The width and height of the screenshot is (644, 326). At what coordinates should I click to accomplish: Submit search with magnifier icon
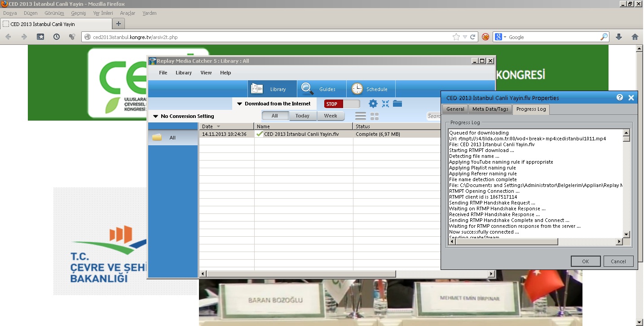(x=604, y=37)
